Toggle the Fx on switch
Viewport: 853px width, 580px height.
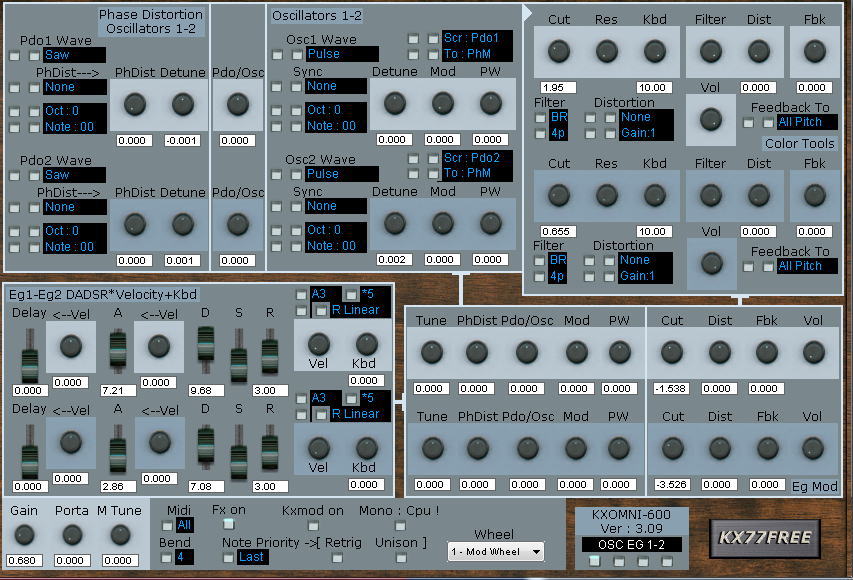pos(228,524)
